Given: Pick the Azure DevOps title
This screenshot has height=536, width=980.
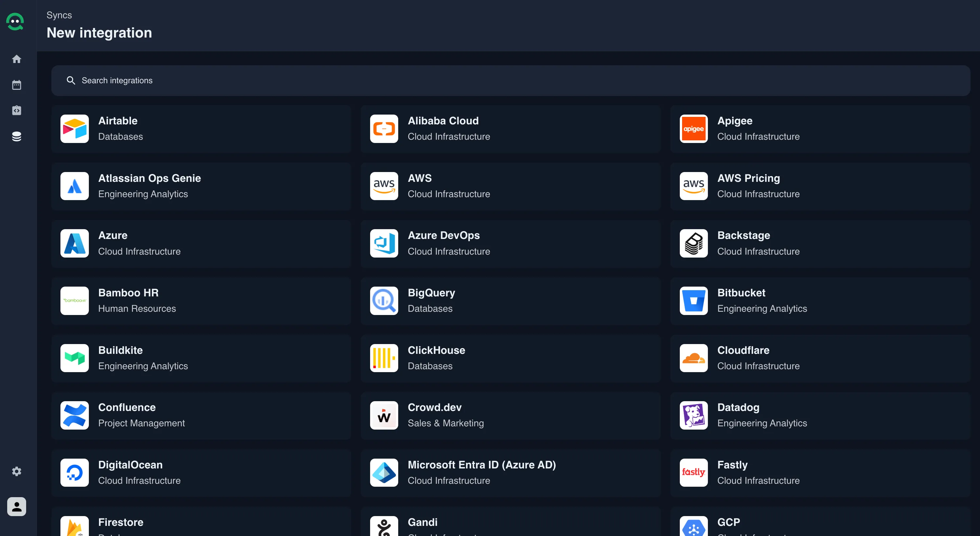Looking at the screenshot, I should pyautogui.click(x=444, y=235).
